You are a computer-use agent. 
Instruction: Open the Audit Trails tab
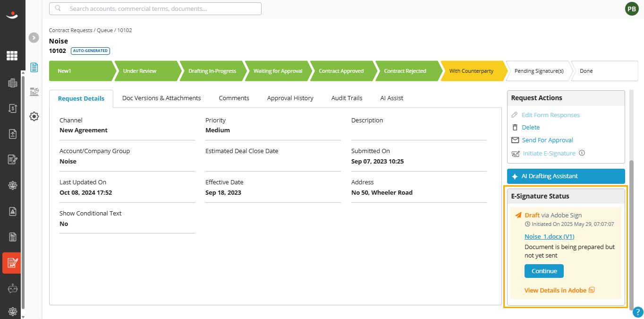click(347, 98)
